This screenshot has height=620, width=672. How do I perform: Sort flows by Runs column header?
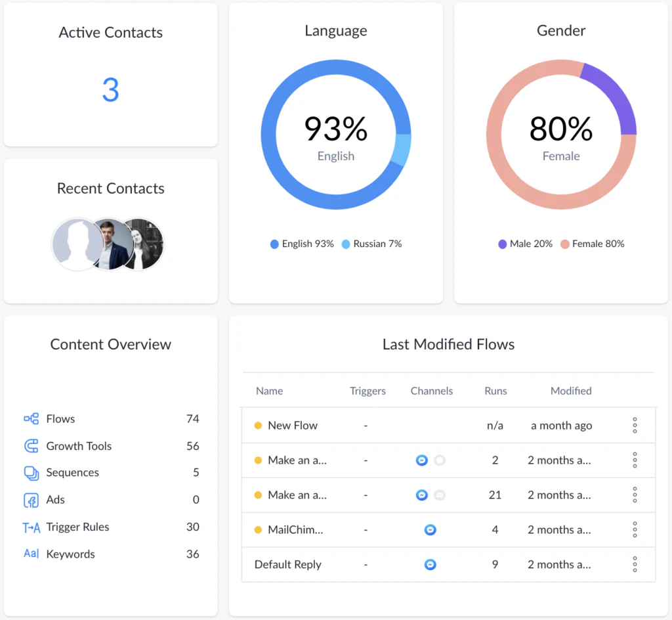(495, 391)
